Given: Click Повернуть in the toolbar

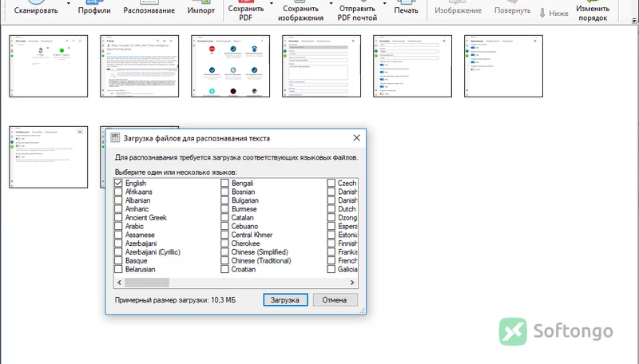Looking at the screenshot, I should click(x=513, y=9).
